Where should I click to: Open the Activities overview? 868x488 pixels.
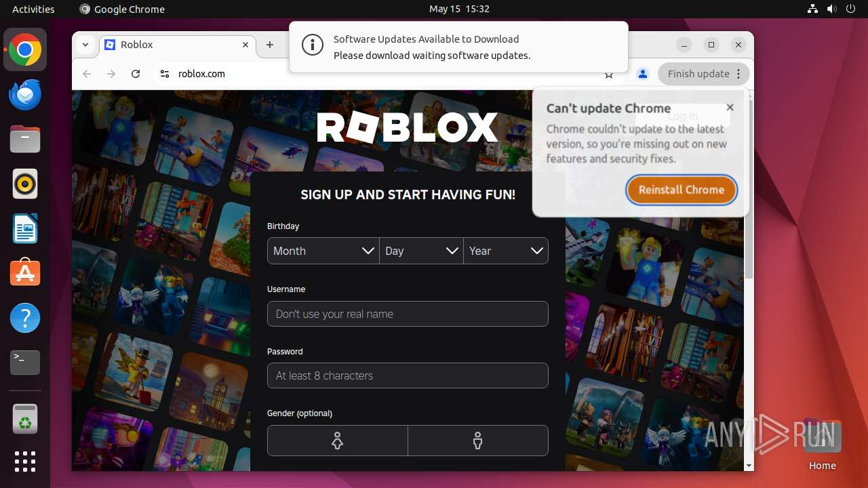[x=33, y=9]
